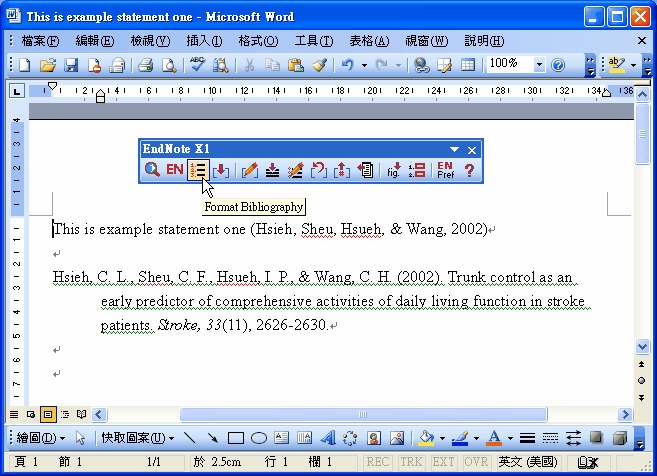
Task: Click Generate Figure List icon
Action: (x=417, y=170)
